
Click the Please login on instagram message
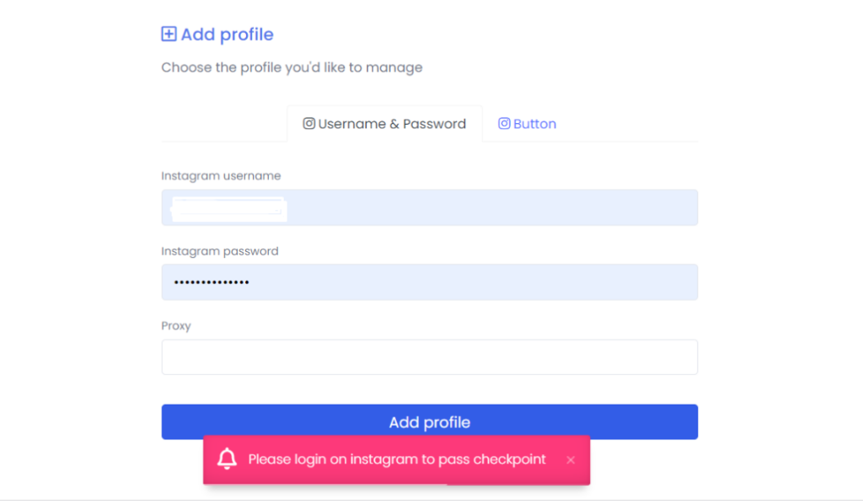click(x=397, y=458)
